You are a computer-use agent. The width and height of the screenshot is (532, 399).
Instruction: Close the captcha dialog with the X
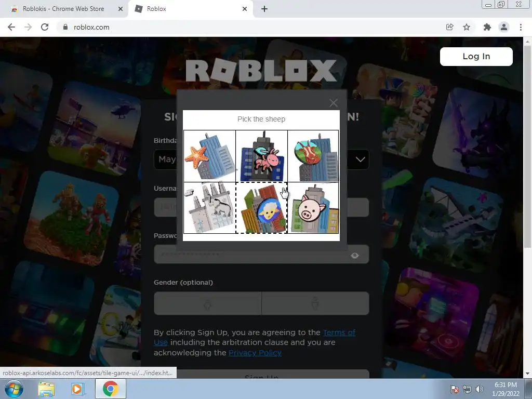pos(333,103)
